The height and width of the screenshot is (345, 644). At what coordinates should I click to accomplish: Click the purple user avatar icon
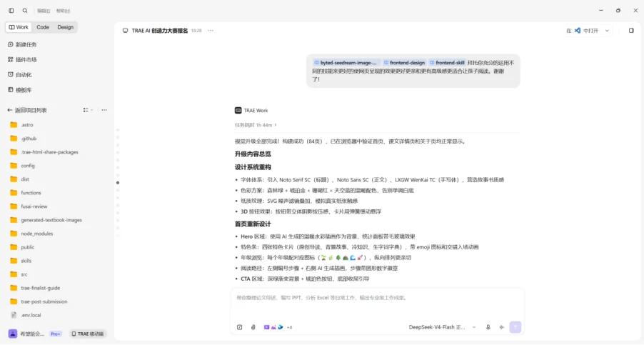pos(13,334)
